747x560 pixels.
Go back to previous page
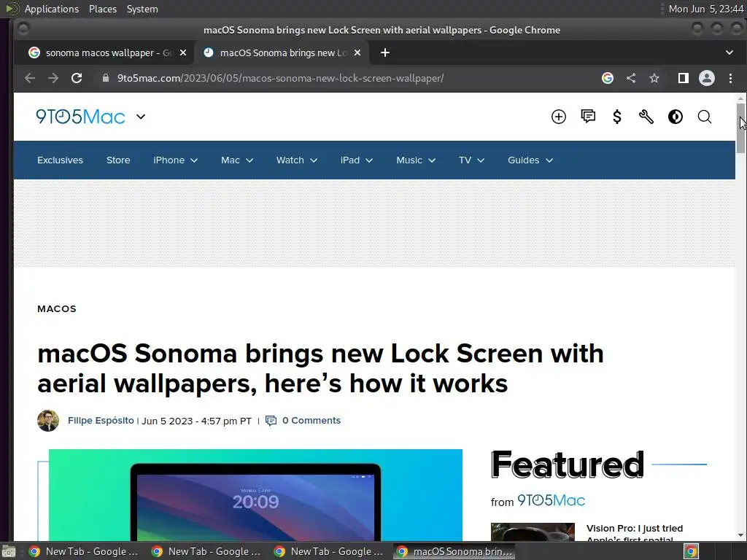pos(29,78)
